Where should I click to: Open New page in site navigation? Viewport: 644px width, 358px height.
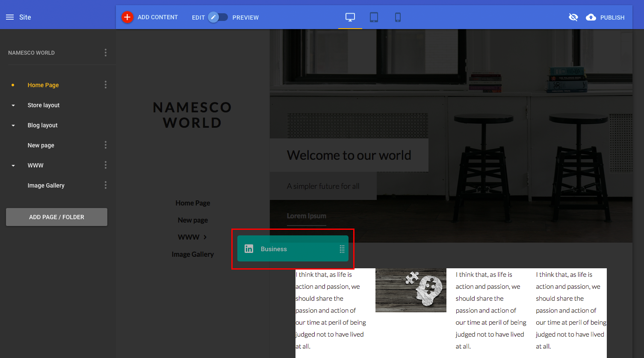193,220
